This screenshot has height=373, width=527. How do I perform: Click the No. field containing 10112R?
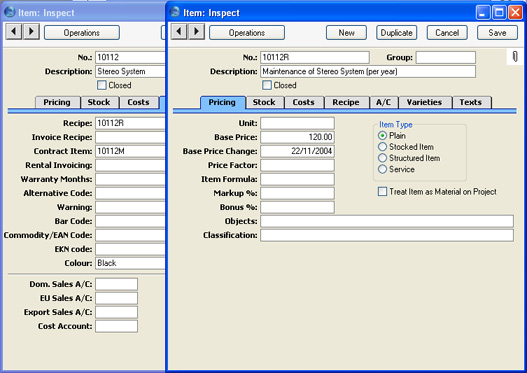[x=315, y=57]
